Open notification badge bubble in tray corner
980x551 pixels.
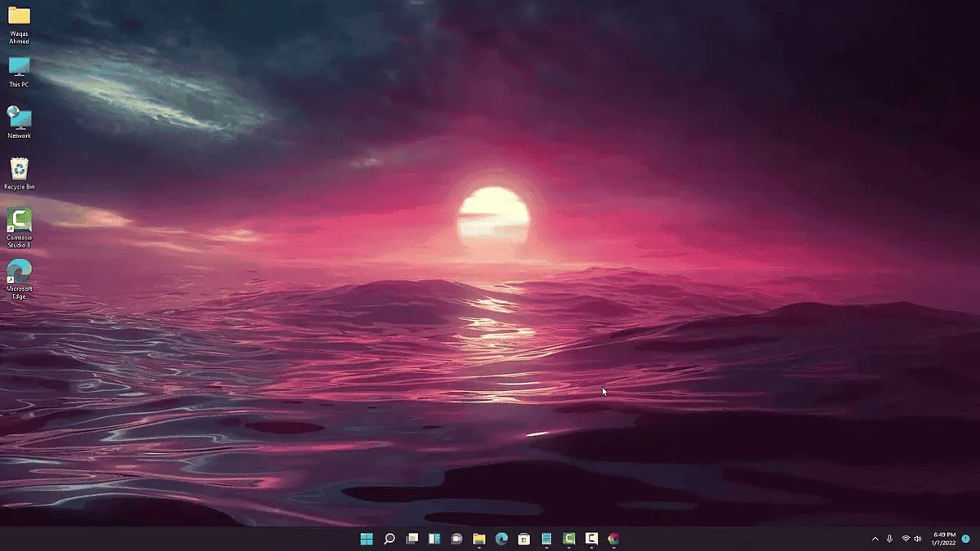[x=965, y=539]
